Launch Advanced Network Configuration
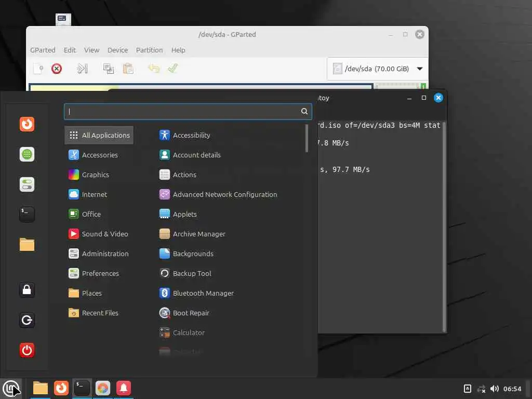This screenshot has width=532, height=399. coord(218,194)
